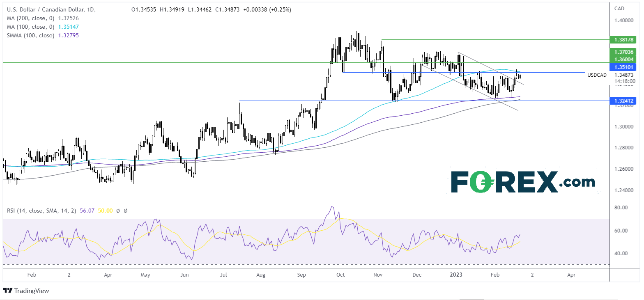This screenshot has height=300, width=644.
Task: Click the 80.00 RSI axis level
Action: pyautogui.click(x=621, y=208)
